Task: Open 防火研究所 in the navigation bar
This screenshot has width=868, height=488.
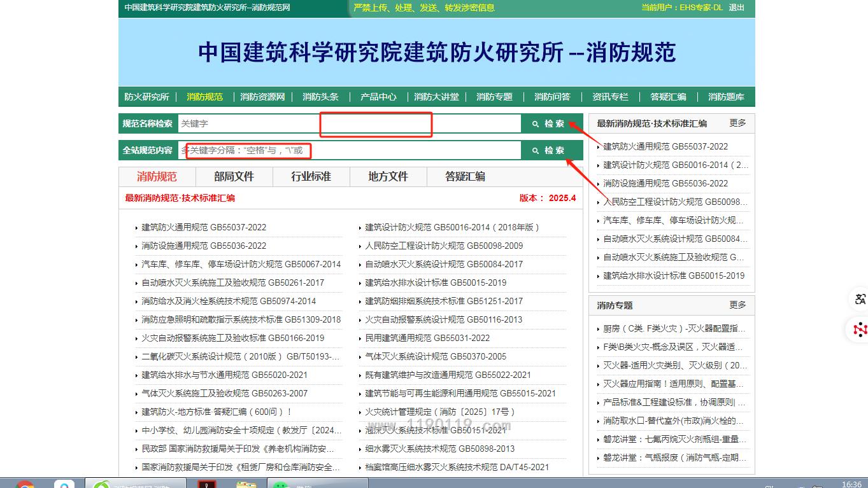Action: click(x=146, y=97)
